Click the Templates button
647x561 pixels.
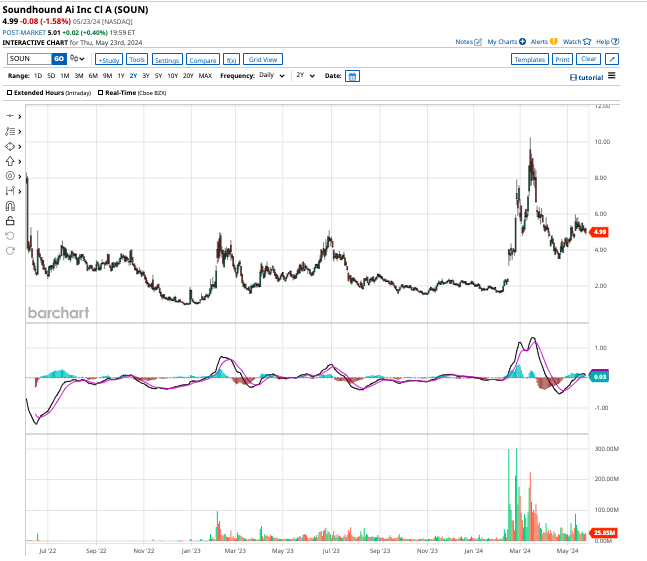click(x=529, y=60)
